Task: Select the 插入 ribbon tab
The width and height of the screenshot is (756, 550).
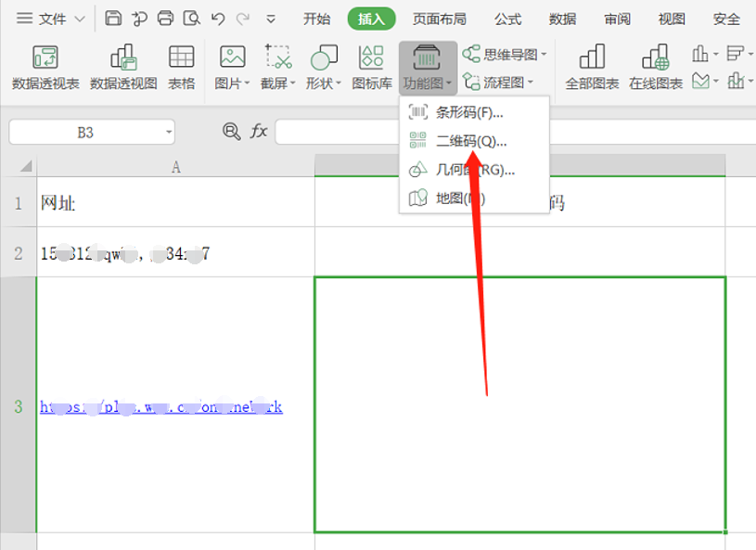Action: click(x=371, y=19)
